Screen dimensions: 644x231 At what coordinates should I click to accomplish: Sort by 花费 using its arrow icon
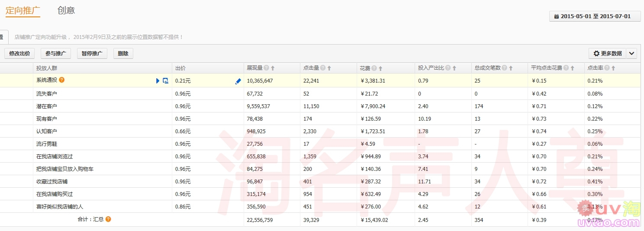point(380,68)
